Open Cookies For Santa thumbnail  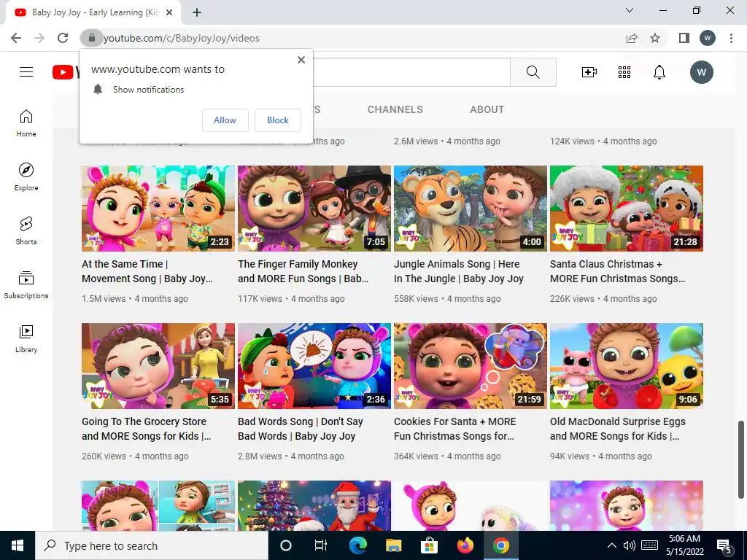coord(471,366)
